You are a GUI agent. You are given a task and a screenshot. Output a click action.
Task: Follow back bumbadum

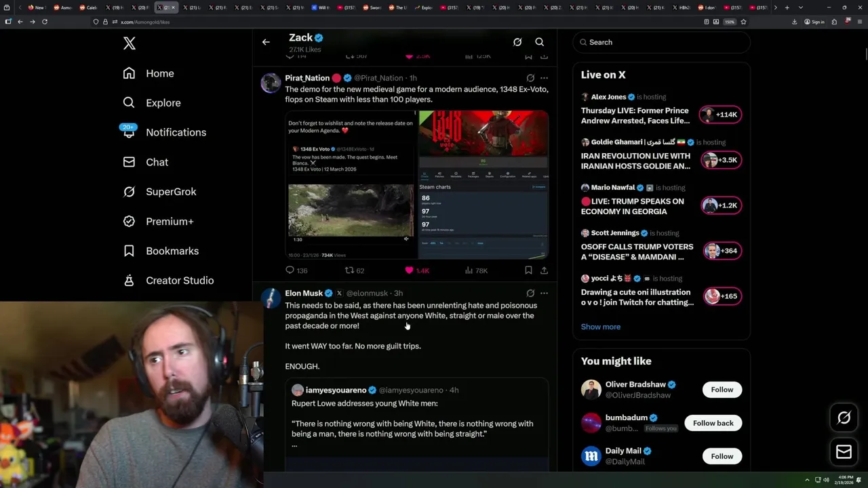[x=713, y=423]
